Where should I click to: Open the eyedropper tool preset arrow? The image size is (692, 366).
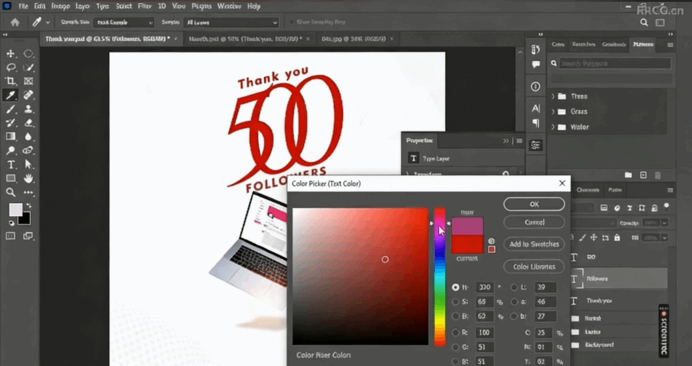pos(48,22)
